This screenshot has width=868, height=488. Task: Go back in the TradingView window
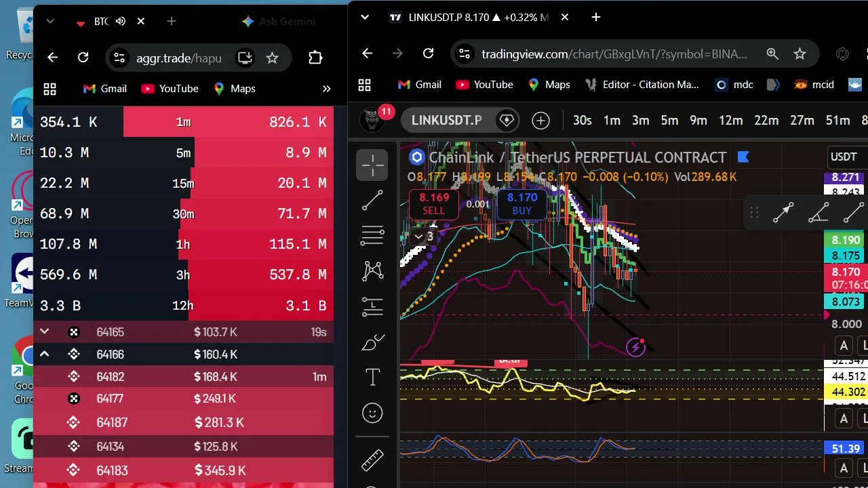(368, 54)
